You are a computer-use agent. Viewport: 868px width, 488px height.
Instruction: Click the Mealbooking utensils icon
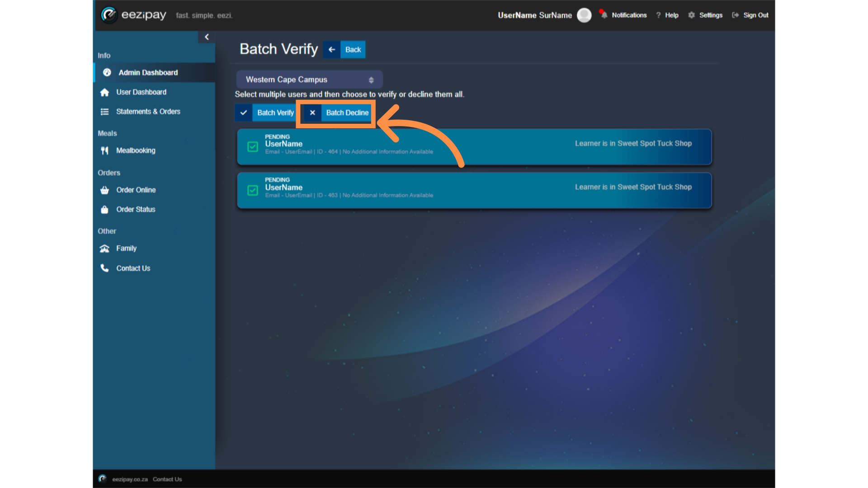coord(105,150)
